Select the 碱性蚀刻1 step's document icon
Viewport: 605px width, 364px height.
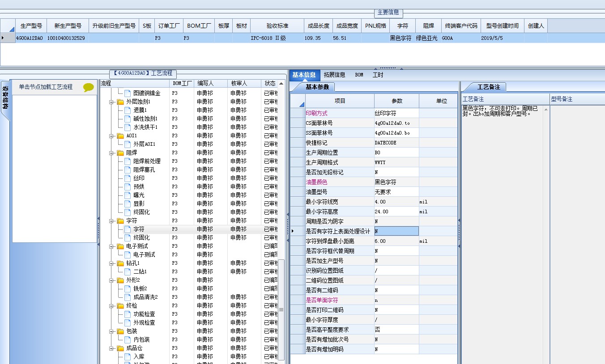click(x=128, y=119)
